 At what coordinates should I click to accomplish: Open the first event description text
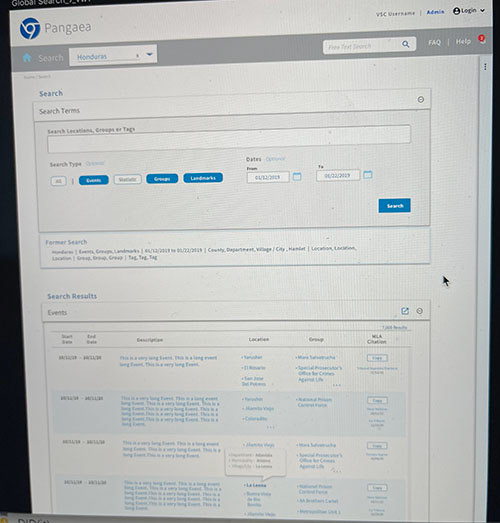point(168,361)
